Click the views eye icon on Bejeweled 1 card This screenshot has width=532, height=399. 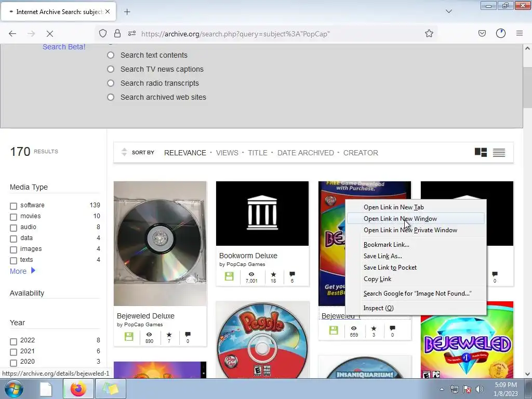tap(354, 328)
